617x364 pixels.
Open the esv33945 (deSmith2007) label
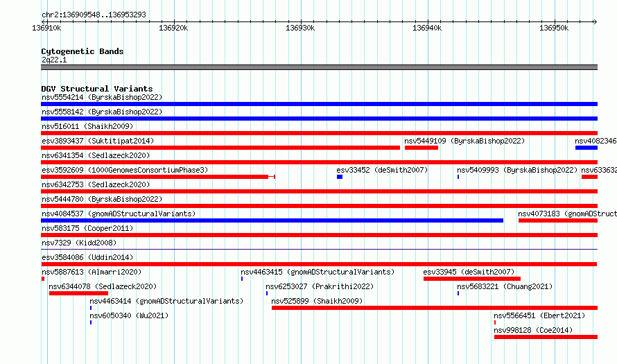pyautogui.click(x=469, y=272)
